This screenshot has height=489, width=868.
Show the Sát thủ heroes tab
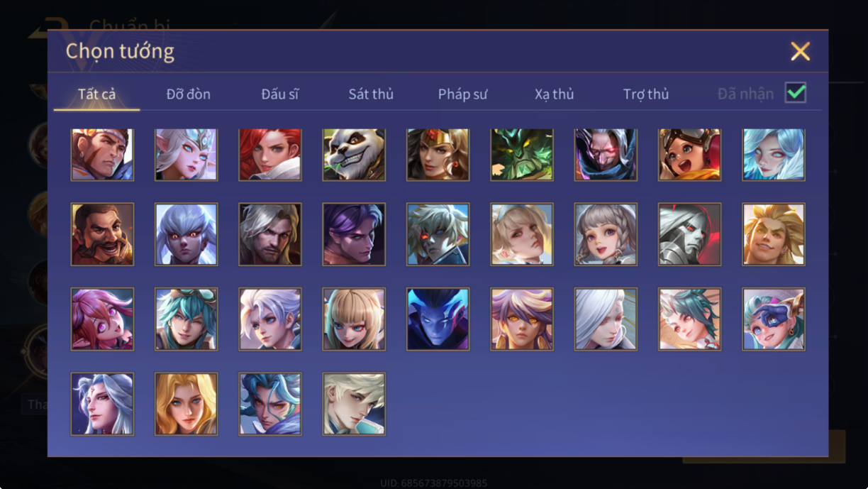pyautogui.click(x=371, y=94)
